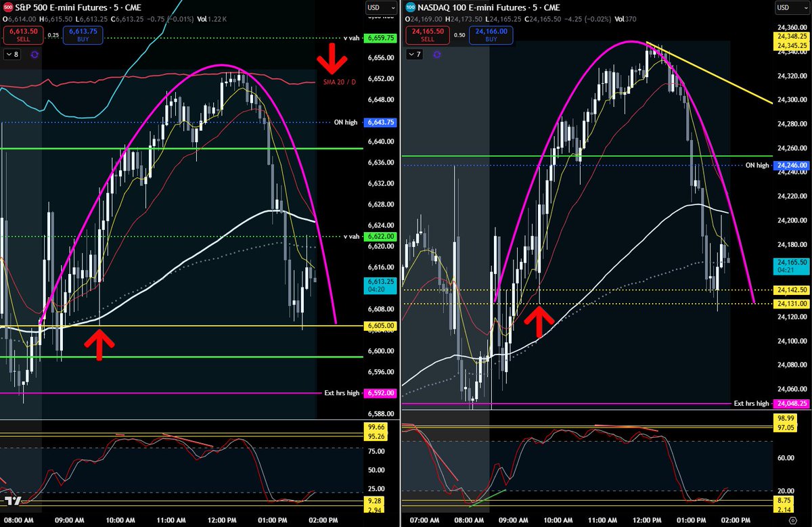
Task: Select the ON high 24,246.00 price label
Action: [x=791, y=165]
